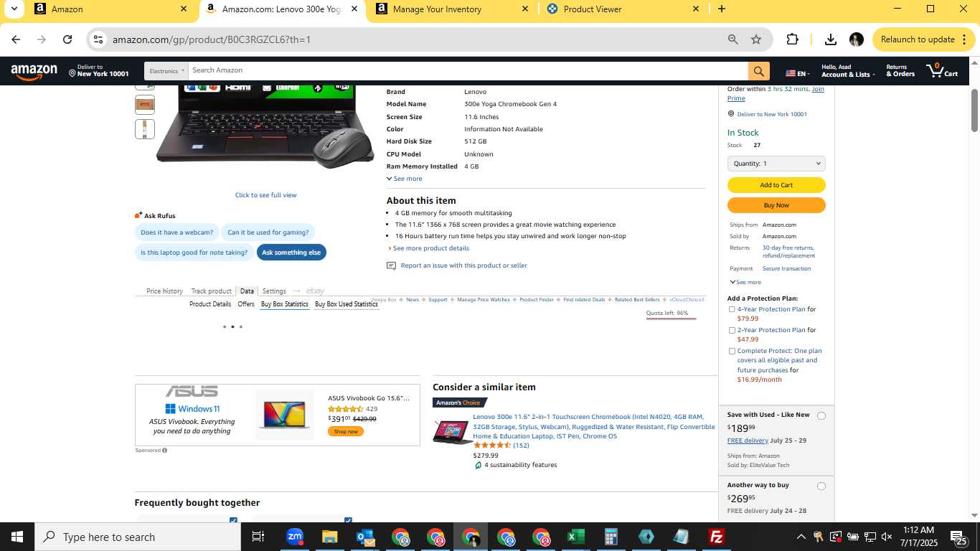Click the orange search magnifier button
The height and width of the screenshot is (551, 980).
759,71
